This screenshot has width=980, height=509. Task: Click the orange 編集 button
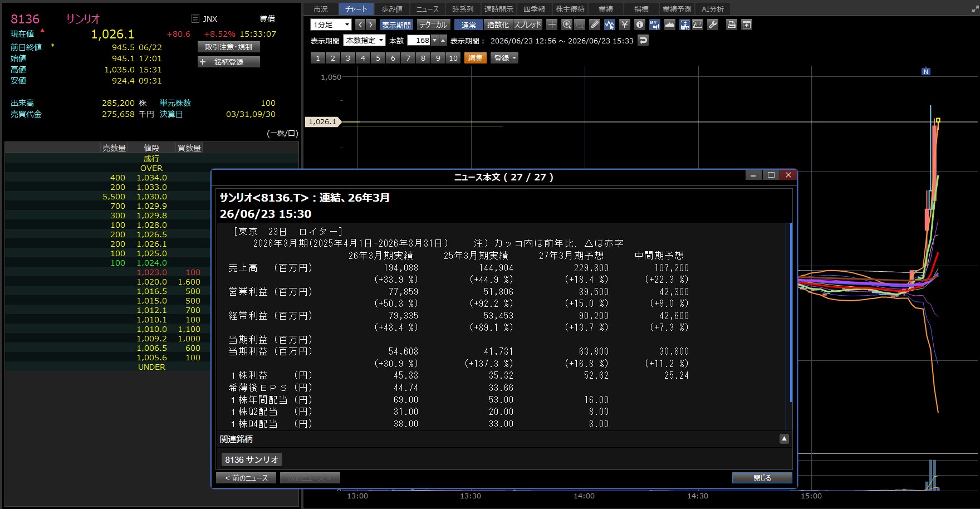pyautogui.click(x=476, y=58)
